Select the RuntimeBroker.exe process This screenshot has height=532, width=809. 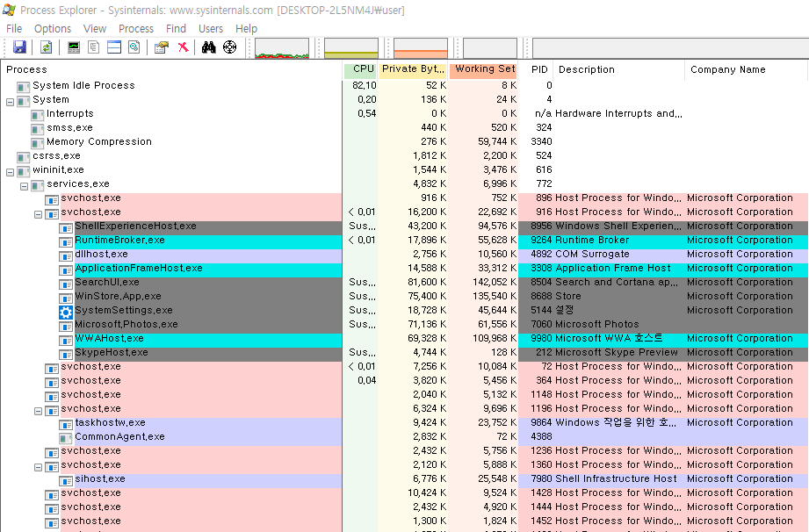(x=119, y=241)
